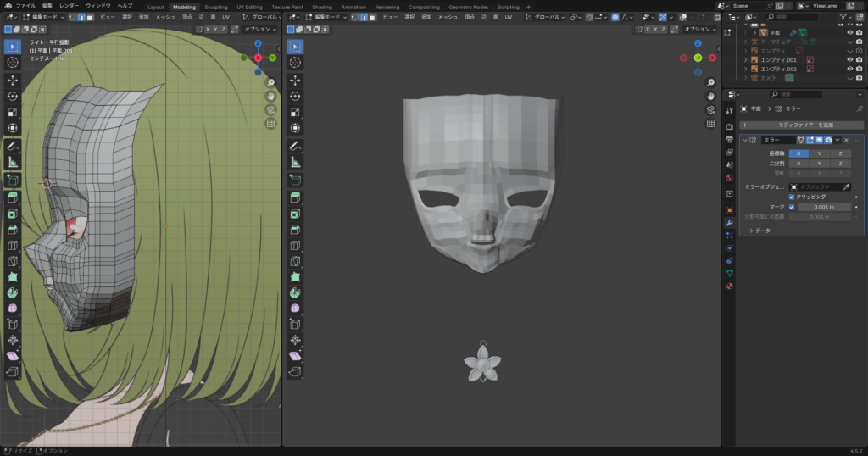Open the World properties tab
The image size is (868, 456).
[730, 178]
